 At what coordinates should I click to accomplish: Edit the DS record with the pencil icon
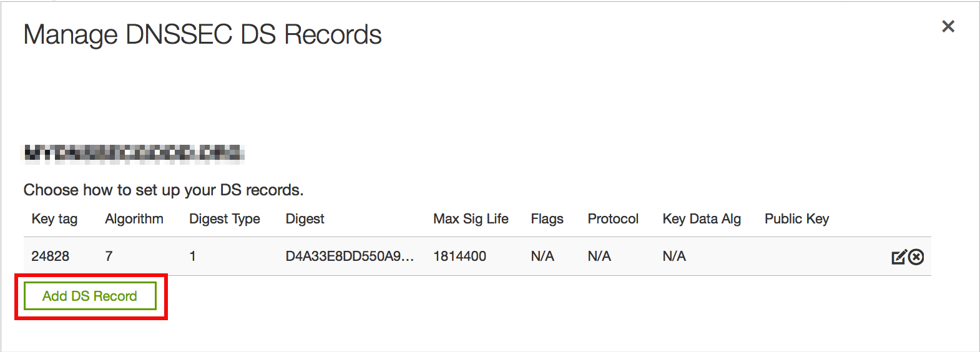898,257
